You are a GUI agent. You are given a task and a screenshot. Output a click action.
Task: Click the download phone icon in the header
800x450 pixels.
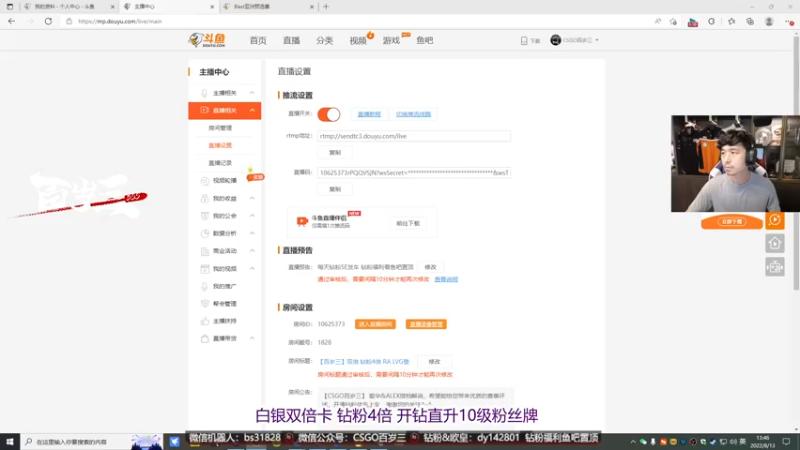pyautogui.click(x=524, y=41)
